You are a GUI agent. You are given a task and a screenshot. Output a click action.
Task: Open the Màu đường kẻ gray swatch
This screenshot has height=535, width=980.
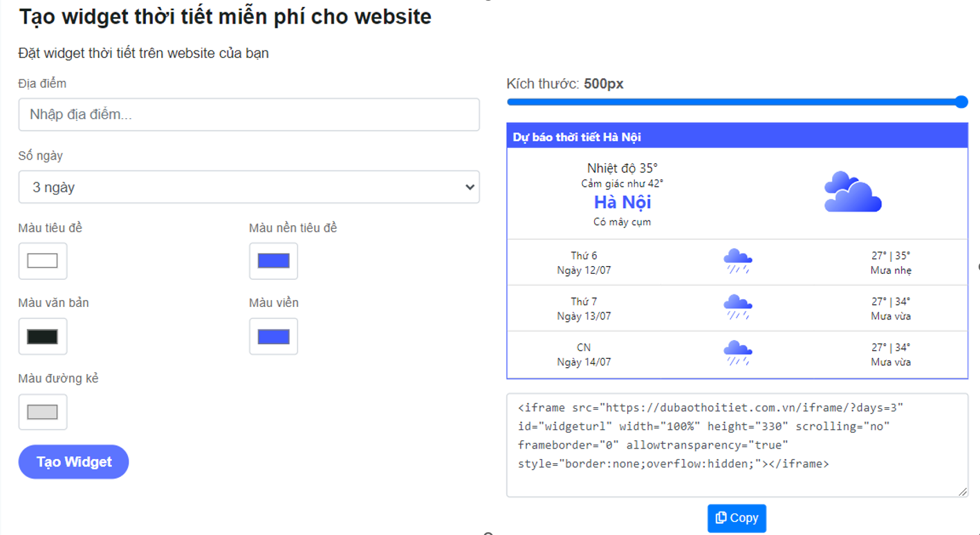(43, 412)
